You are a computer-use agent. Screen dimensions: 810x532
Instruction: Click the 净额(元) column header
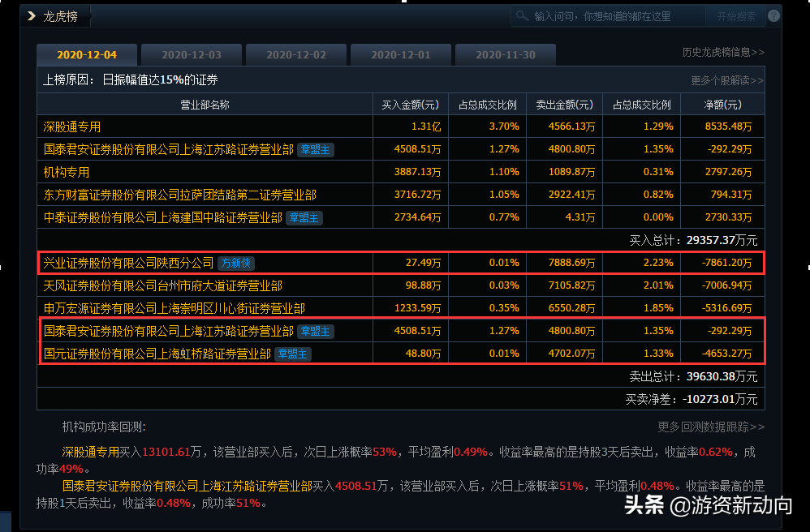[x=722, y=105]
